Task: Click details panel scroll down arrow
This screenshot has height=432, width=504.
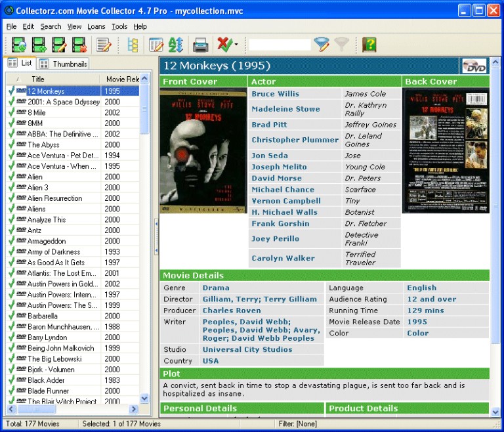Action: (495, 412)
